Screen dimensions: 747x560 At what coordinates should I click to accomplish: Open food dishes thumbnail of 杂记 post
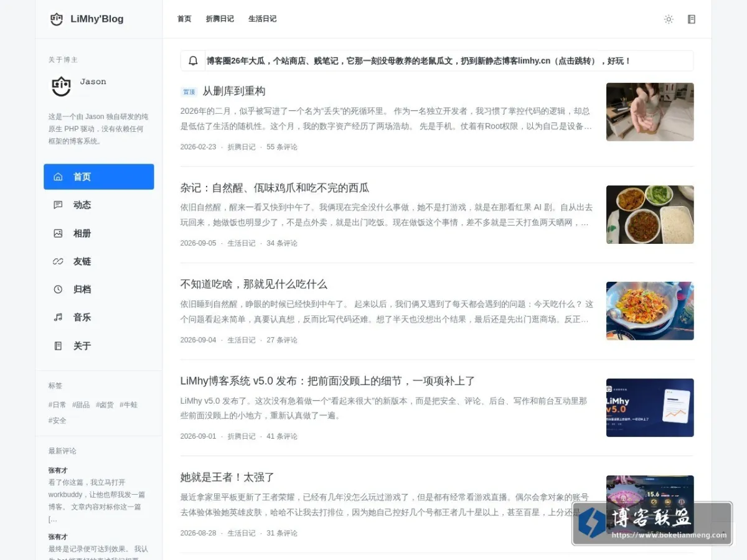click(650, 215)
